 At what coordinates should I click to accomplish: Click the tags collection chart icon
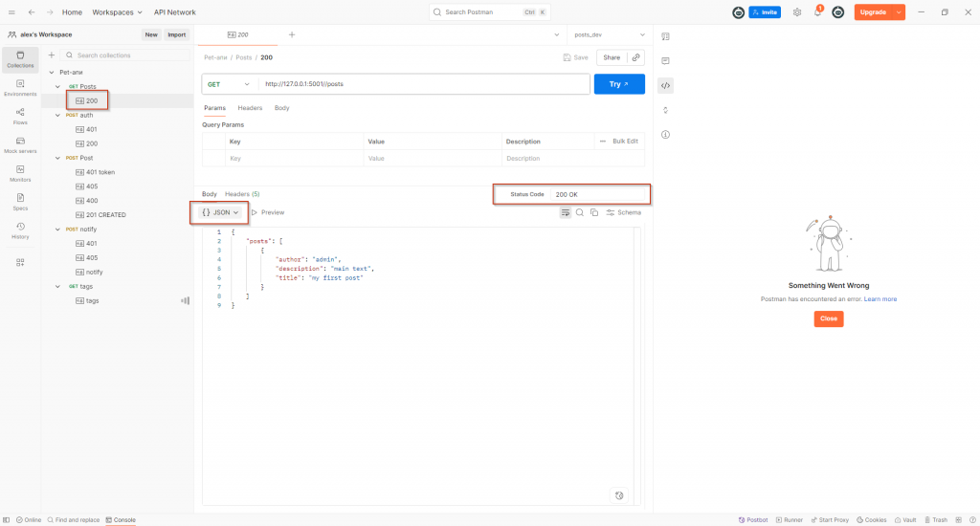[185, 300]
